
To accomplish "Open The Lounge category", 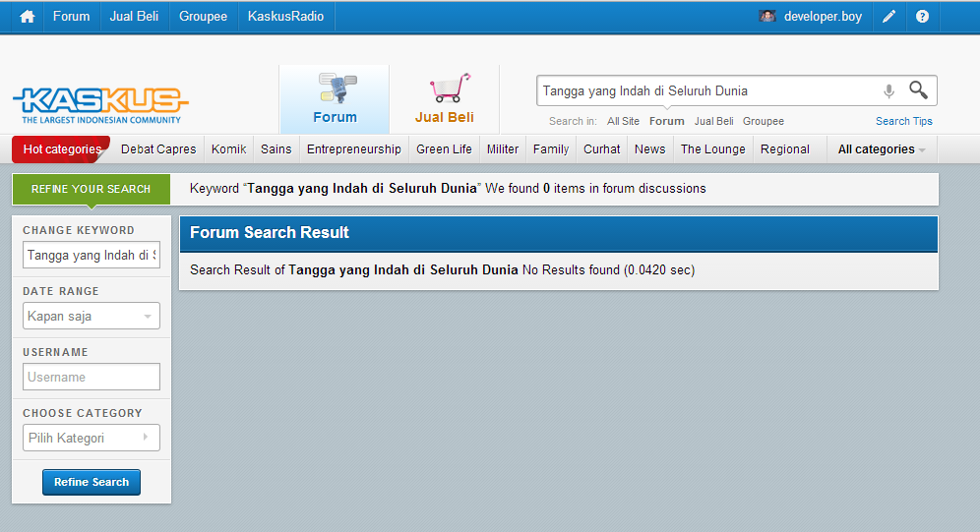I will click(713, 149).
